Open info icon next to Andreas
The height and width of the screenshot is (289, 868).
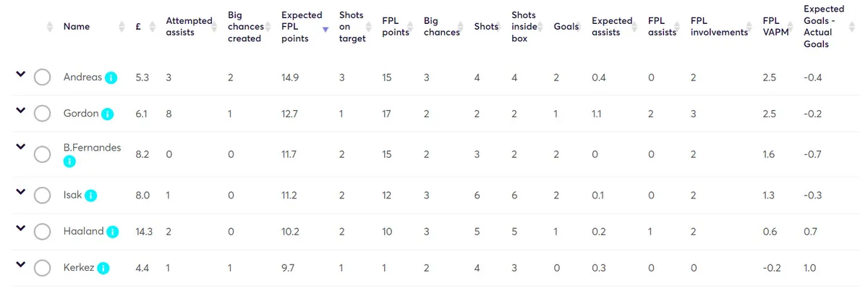(111, 78)
